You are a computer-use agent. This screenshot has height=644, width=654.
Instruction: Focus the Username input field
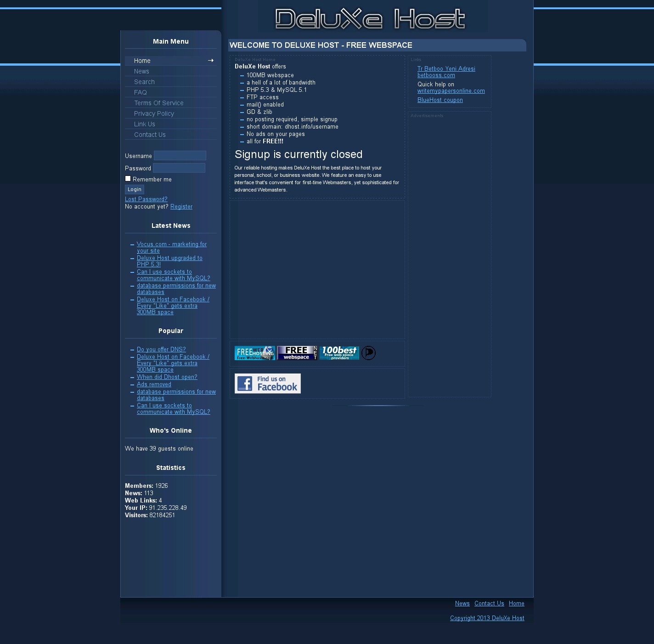pos(180,156)
